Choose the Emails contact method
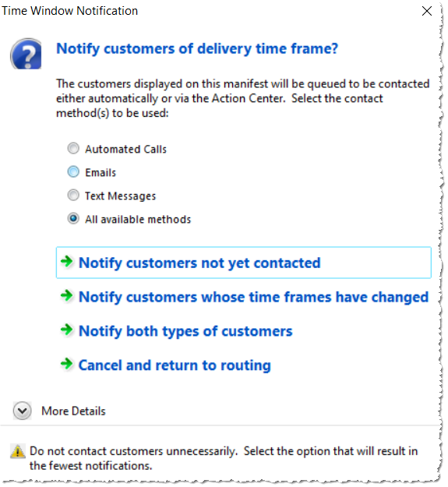Image resolution: width=448 pixels, height=487 pixels. [73, 171]
